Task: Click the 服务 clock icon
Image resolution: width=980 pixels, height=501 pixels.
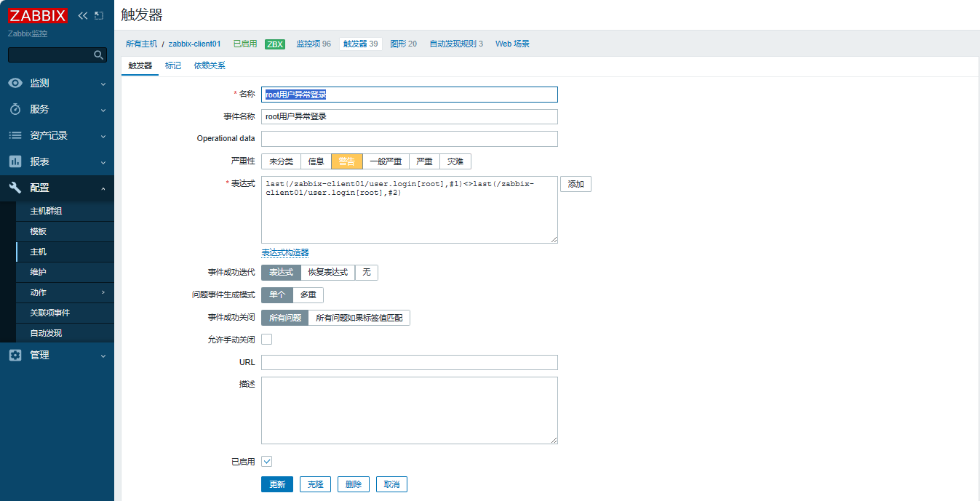Action: click(15, 109)
